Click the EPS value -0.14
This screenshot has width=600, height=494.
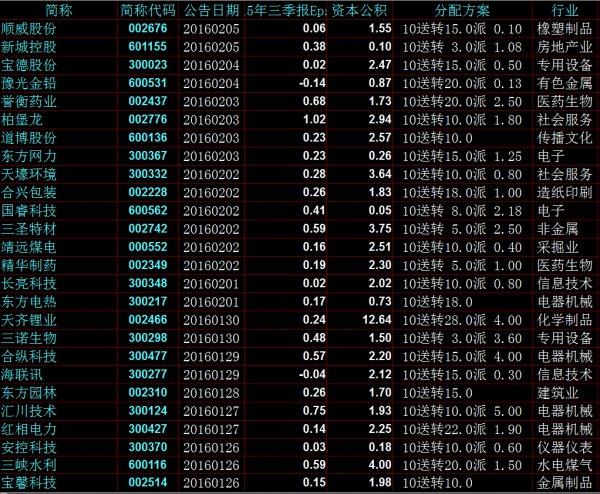click(312, 83)
